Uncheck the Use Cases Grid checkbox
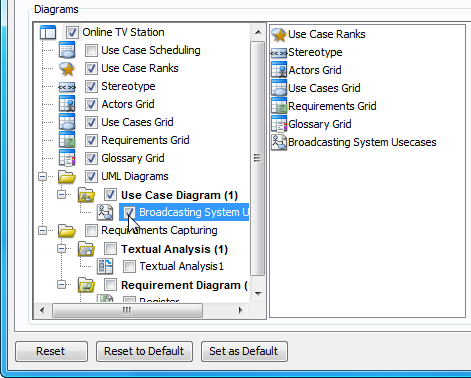 pos(91,122)
